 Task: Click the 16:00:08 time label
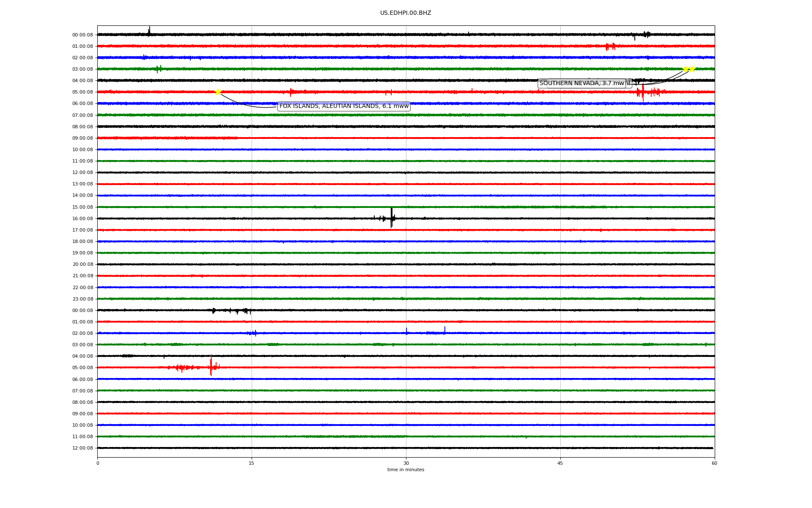point(82,218)
